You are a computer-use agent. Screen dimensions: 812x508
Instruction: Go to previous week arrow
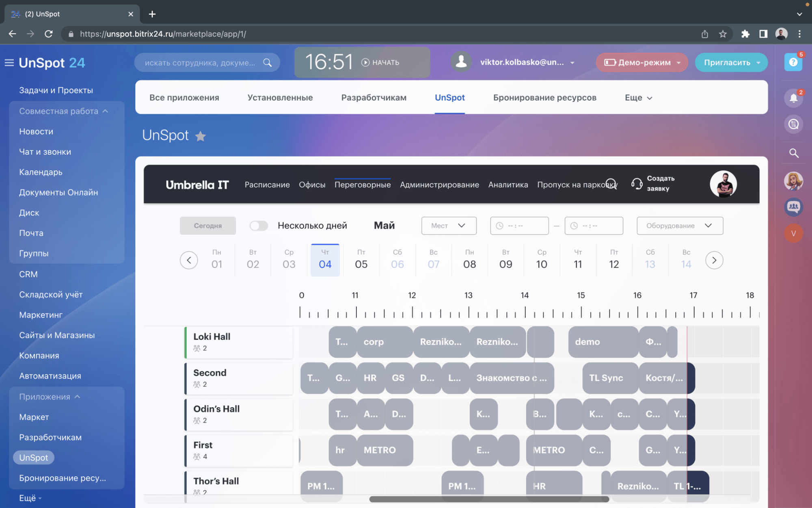[189, 260]
